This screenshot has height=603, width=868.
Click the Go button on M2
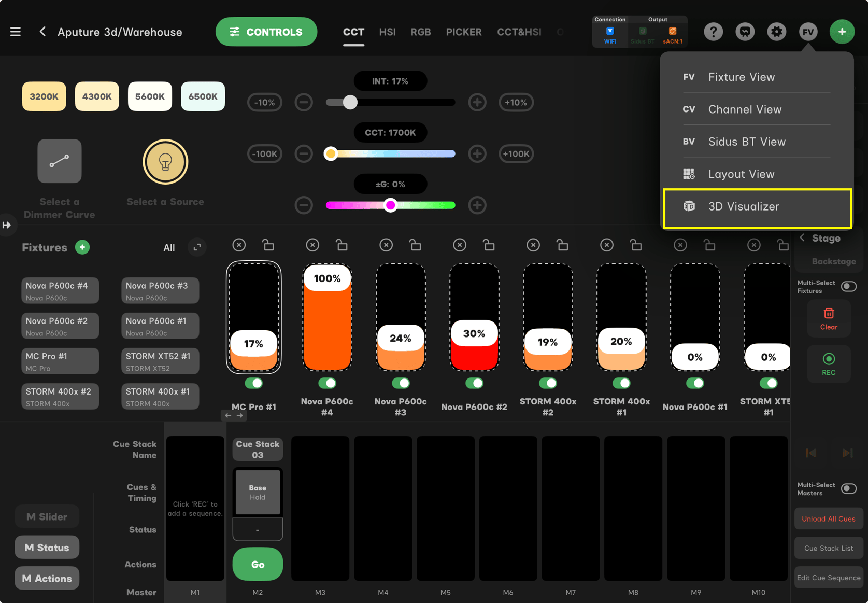pyautogui.click(x=258, y=564)
